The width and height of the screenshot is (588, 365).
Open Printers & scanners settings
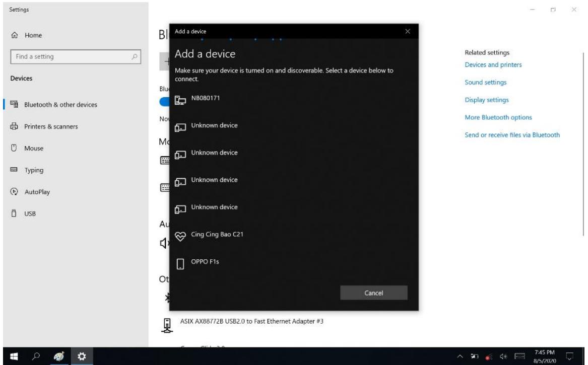tap(51, 126)
